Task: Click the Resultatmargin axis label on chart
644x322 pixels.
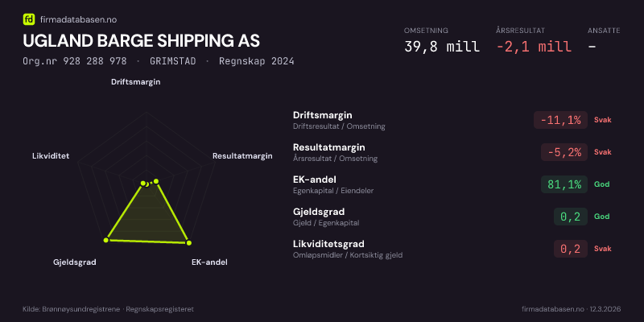Action: tap(242, 155)
